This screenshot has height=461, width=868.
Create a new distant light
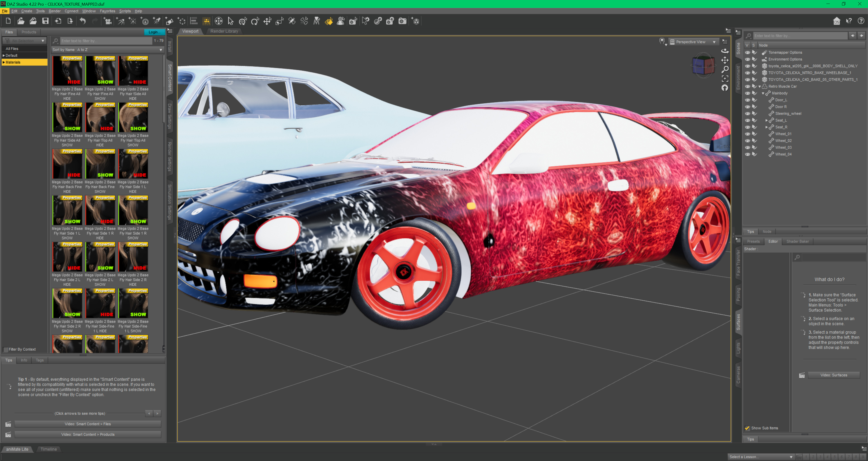click(120, 21)
